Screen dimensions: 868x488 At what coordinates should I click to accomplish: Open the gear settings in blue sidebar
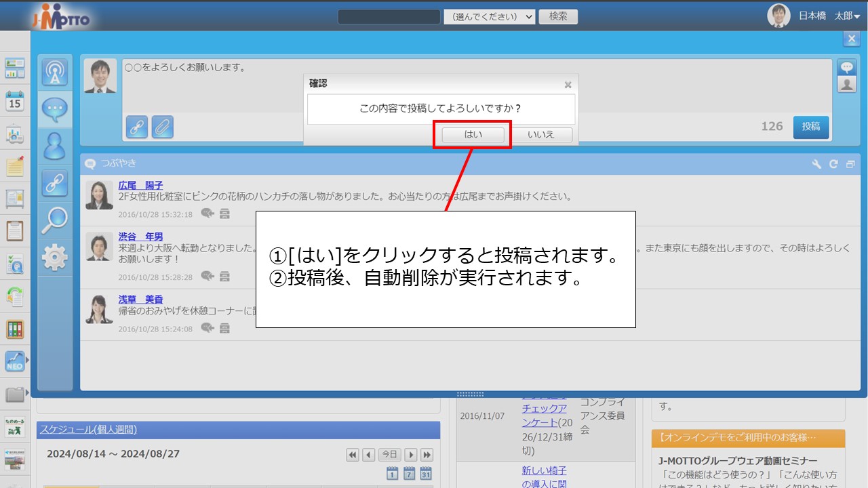(54, 258)
